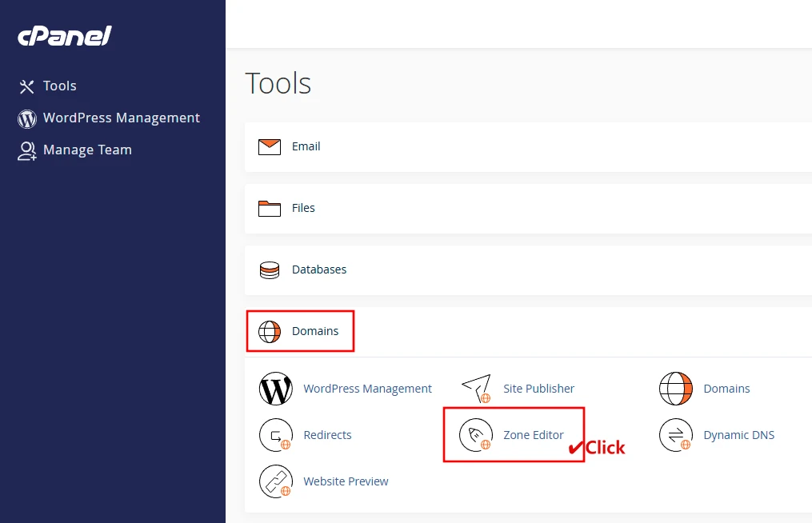Expand the Email tools section
The width and height of the screenshot is (812, 523).
tap(306, 146)
